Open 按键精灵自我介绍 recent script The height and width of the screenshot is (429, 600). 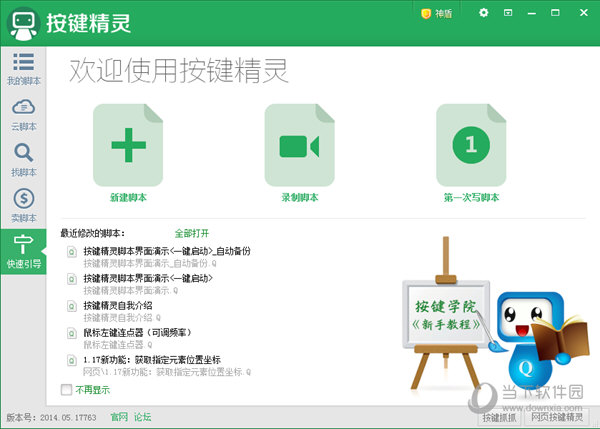click(118, 305)
